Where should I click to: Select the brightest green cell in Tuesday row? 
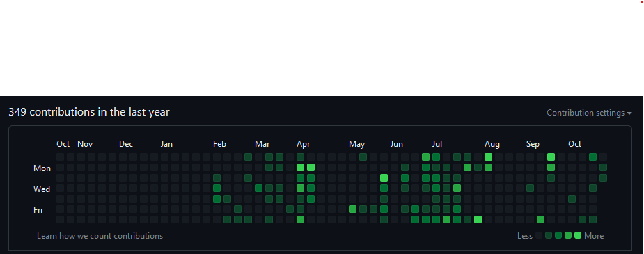tap(384, 177)
